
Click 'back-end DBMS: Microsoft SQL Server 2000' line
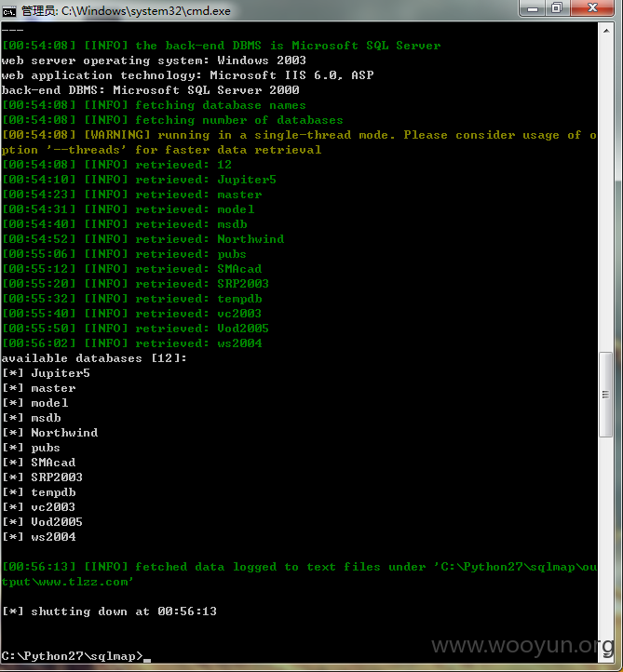(x=150, y=90)
